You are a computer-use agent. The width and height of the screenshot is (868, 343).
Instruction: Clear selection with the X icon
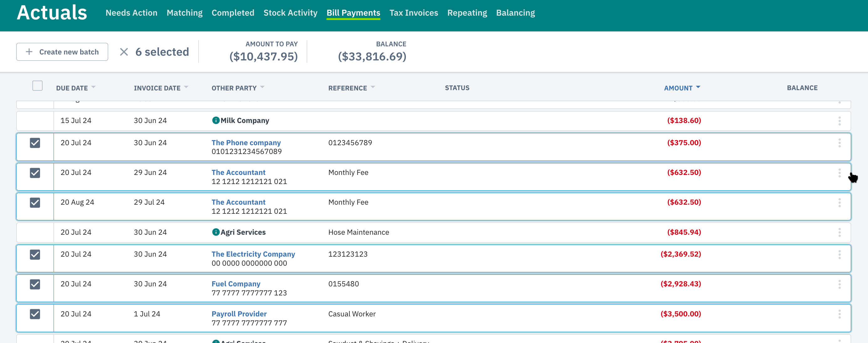coord(124,52)
